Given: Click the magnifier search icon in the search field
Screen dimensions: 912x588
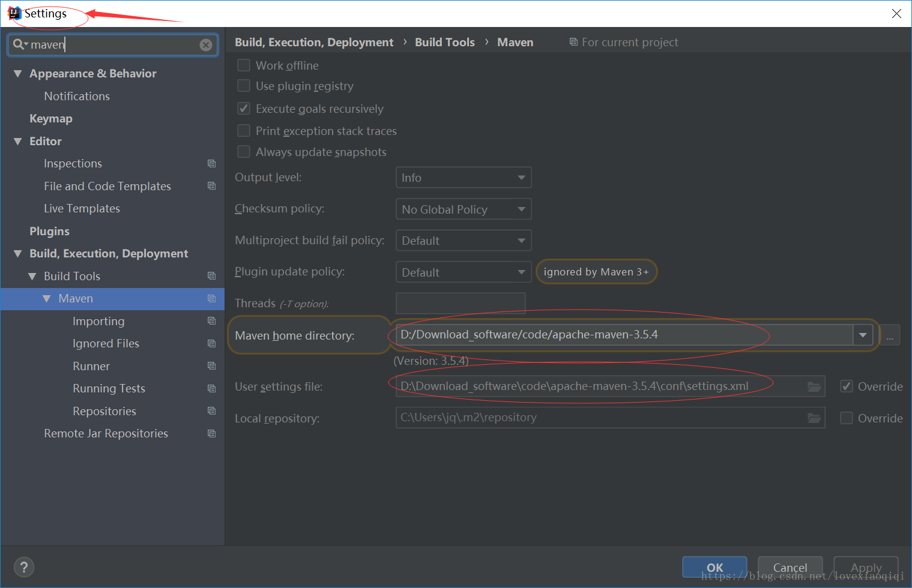Looking at the screenshot, I should click(x=18, y=44).
